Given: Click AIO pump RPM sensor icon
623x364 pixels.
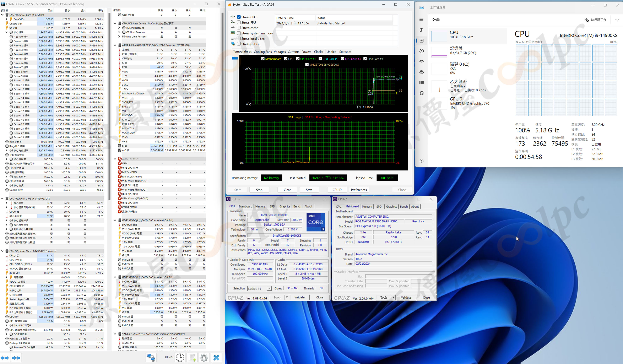Looking at the screenshot, I should (120, 150).
